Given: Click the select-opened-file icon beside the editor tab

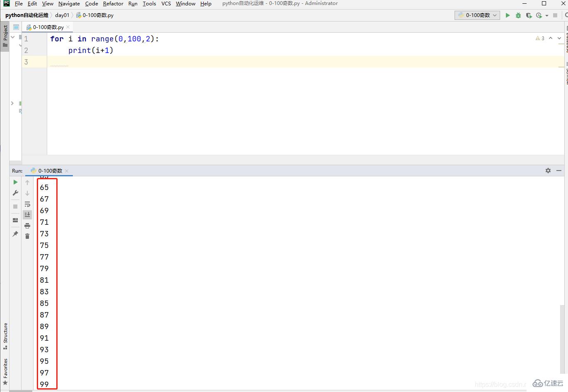Looking at the screenshot, I should coord(16,27).
